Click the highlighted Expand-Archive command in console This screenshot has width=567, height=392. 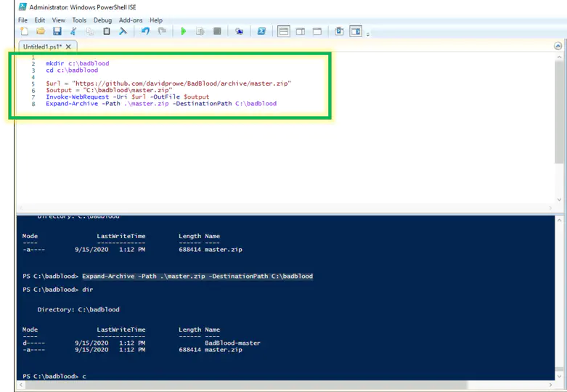click(x=197, y=277)
